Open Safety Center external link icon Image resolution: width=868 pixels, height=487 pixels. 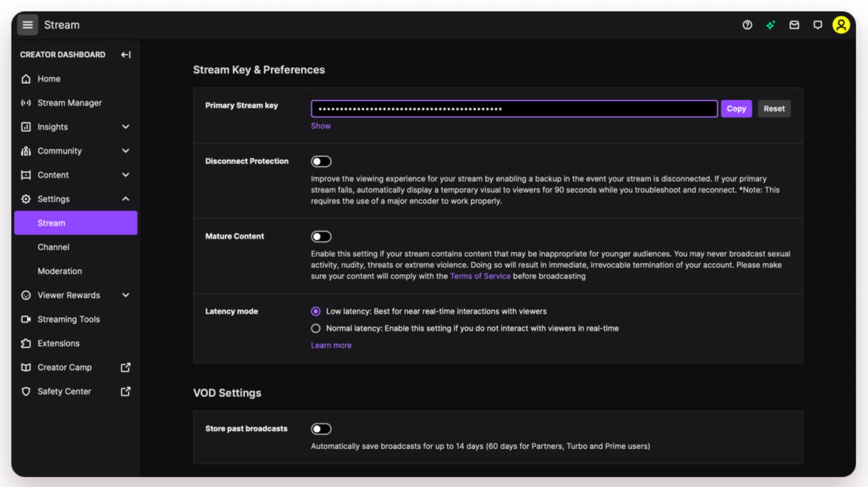tap(126, 391)
